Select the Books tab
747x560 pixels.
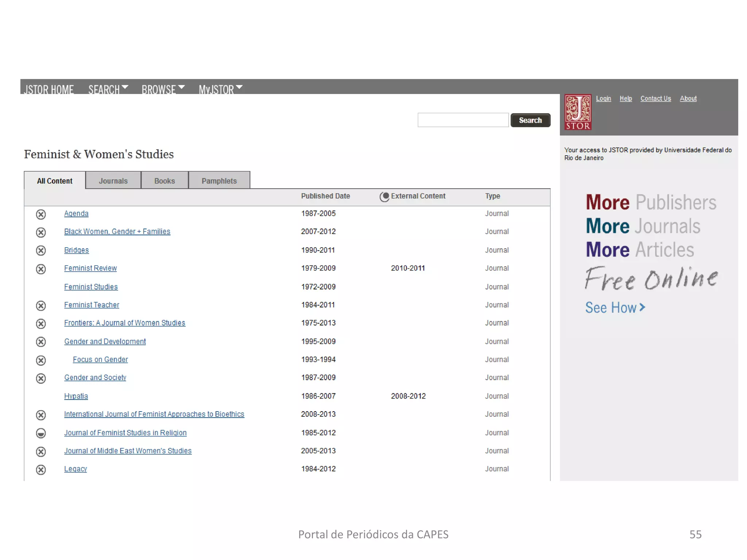[165, 181]
